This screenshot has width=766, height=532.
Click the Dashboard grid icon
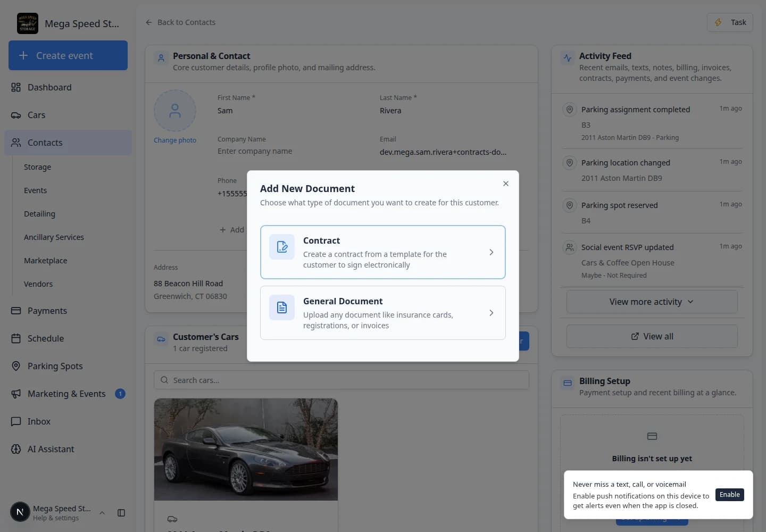(16, 87)
